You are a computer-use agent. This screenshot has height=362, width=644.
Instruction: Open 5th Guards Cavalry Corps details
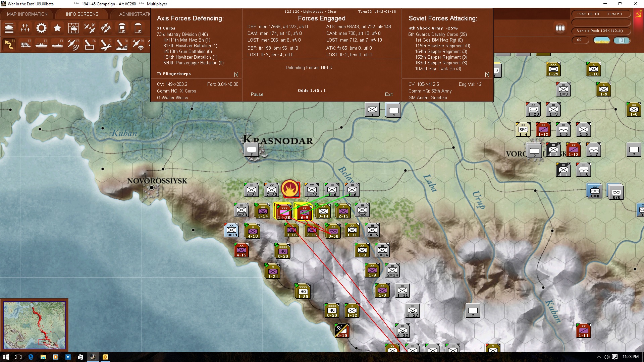pyautogui.click(x=437, y=34)
